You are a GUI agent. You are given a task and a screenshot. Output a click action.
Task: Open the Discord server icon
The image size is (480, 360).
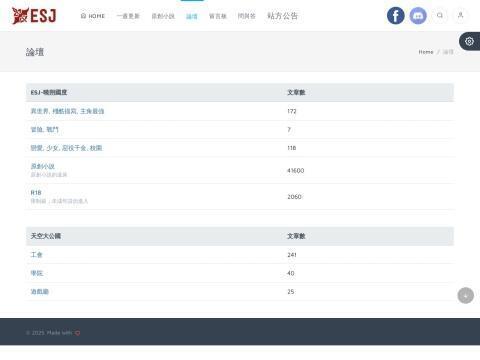tap(418, 16)
